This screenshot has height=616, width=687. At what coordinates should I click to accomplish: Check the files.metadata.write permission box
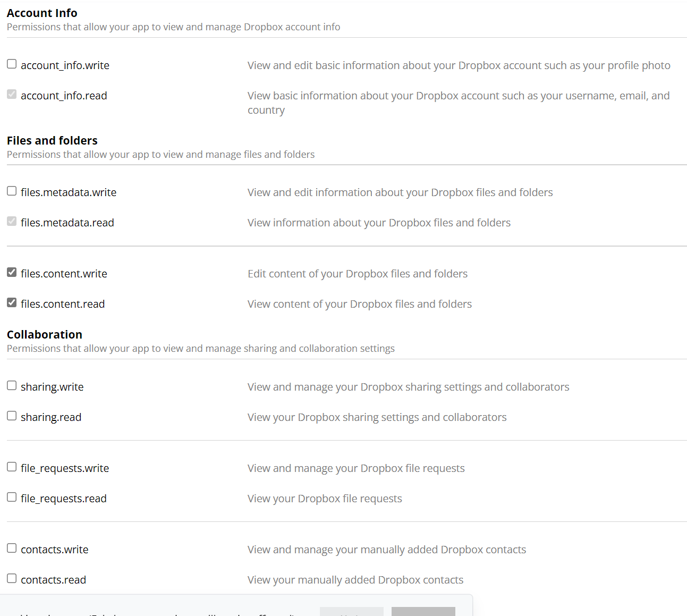12,191
